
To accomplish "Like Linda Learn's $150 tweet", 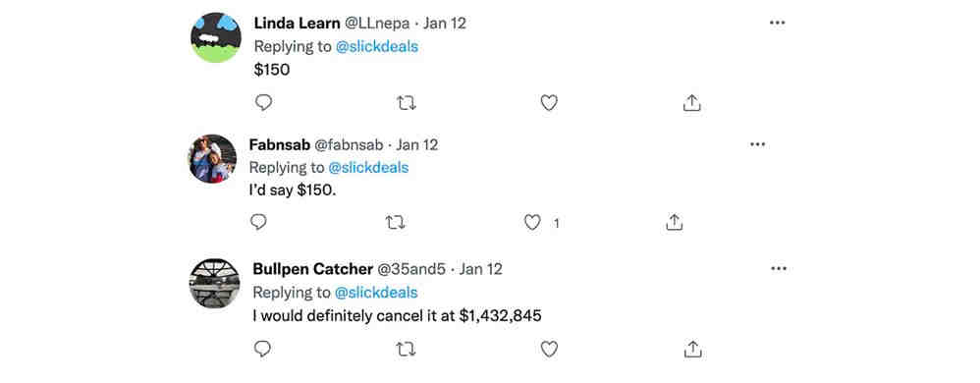I will (x=549, y=103).
